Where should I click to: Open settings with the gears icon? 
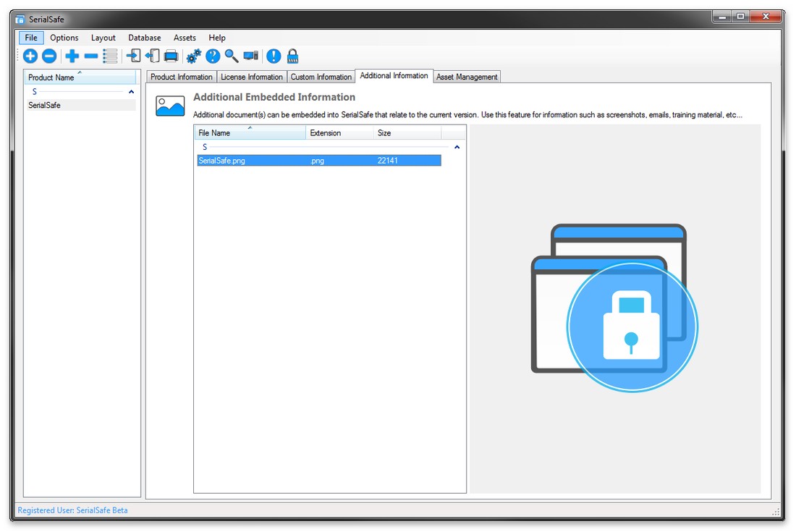[193, 56]
